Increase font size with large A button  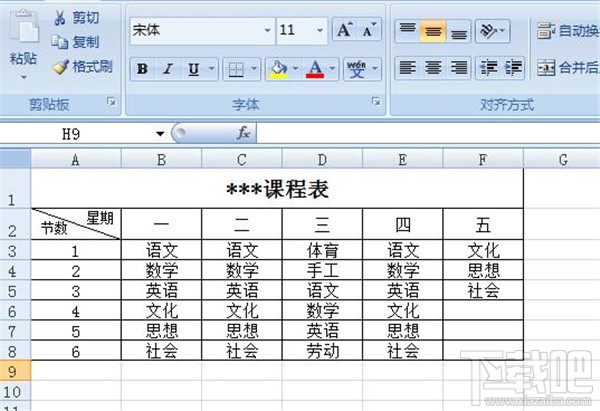click(344, 30)
